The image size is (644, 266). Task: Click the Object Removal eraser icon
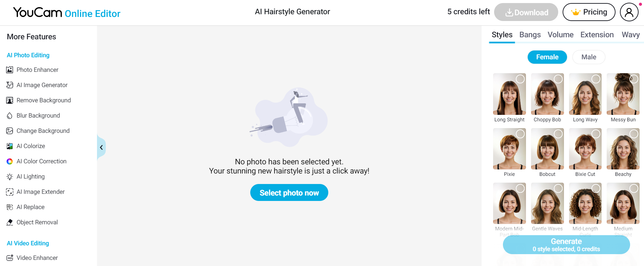9,222
